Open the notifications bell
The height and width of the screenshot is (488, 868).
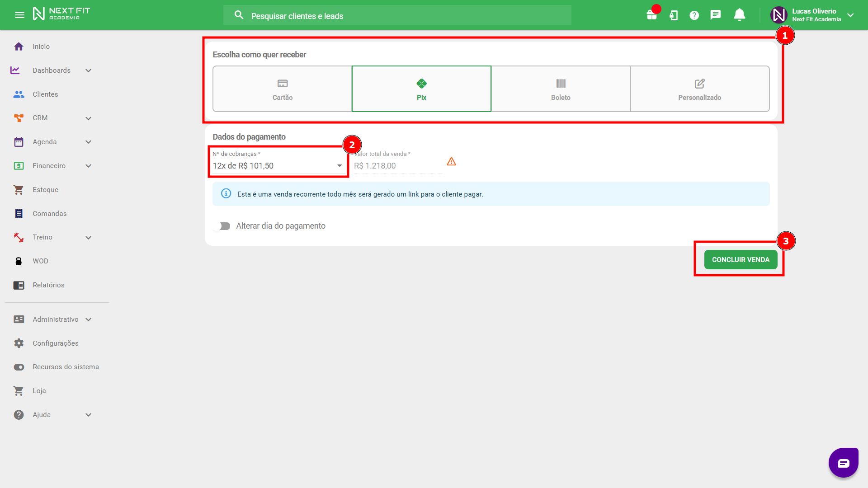(739, 15)
